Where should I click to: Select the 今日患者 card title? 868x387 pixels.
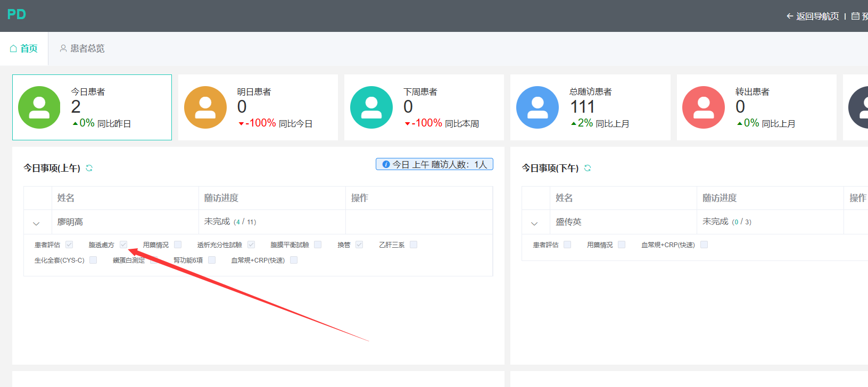[x=88, y=91]
